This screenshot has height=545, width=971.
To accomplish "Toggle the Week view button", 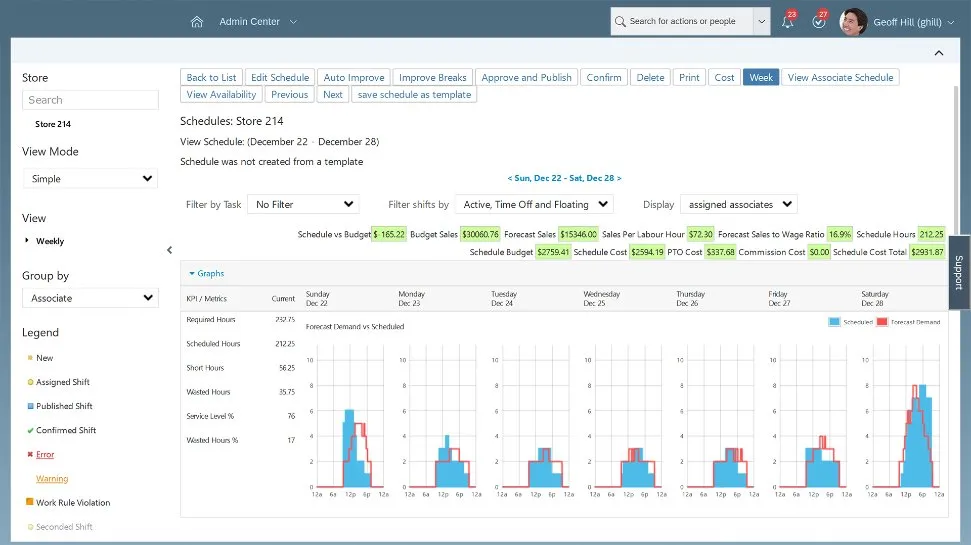I will pyautogui.click(x=761, y=77).
